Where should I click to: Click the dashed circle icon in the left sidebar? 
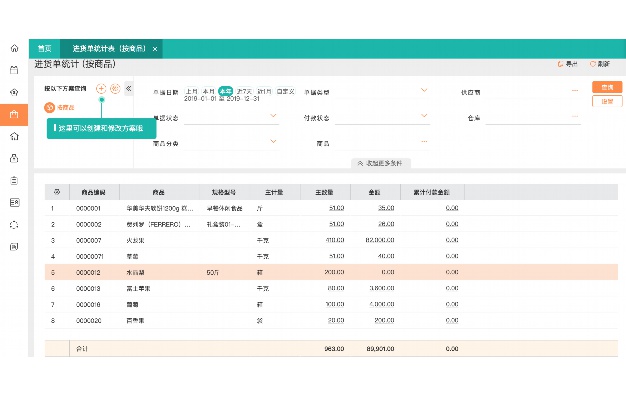click(x=14, y=225)
